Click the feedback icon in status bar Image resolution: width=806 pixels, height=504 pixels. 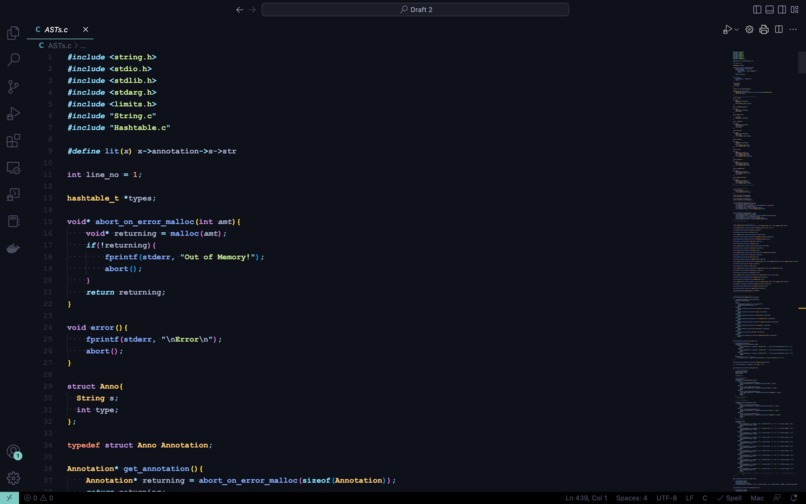(777, 498)
